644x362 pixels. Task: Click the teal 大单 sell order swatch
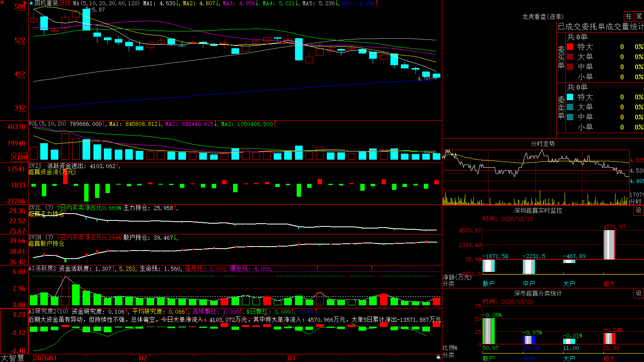(570, 107)
